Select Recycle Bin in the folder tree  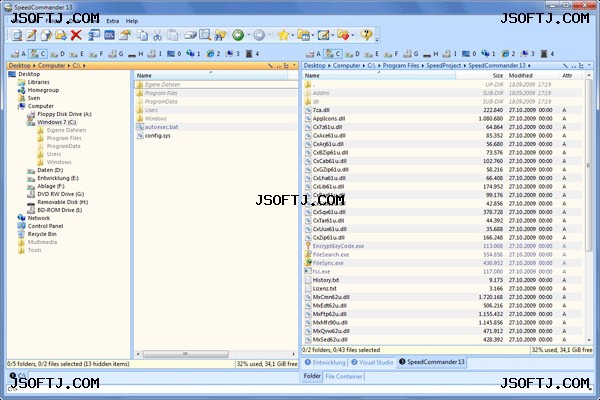pyautogui.click(x=42, y=234)
